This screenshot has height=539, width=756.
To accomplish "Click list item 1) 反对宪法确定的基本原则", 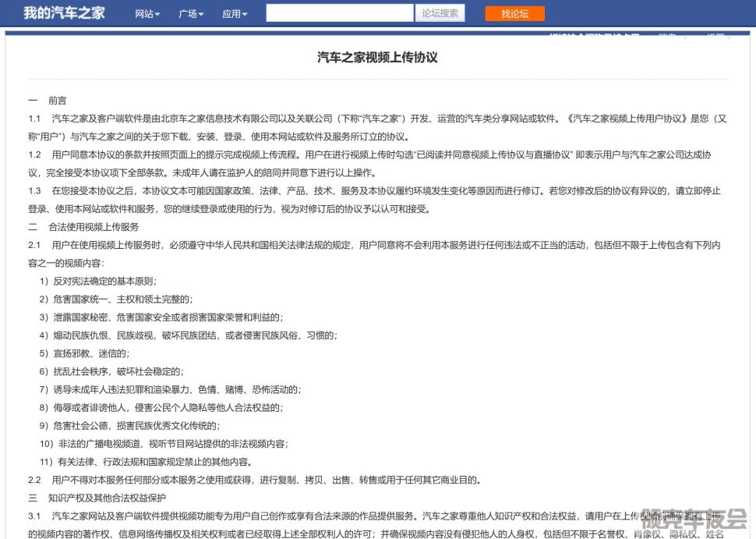I will 98,281.
